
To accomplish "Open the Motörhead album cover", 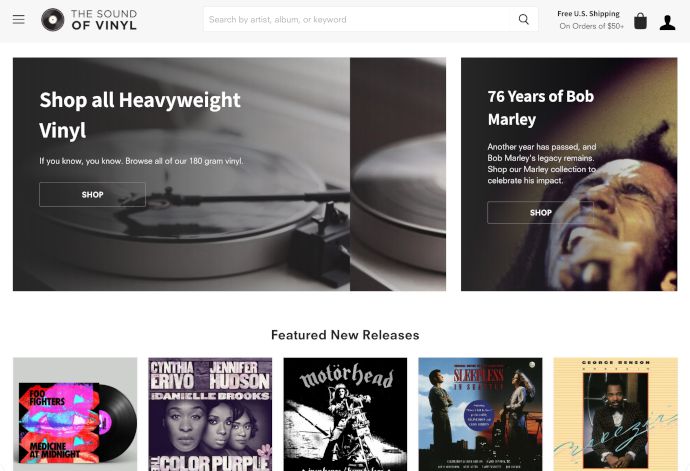I will (345, 414).
